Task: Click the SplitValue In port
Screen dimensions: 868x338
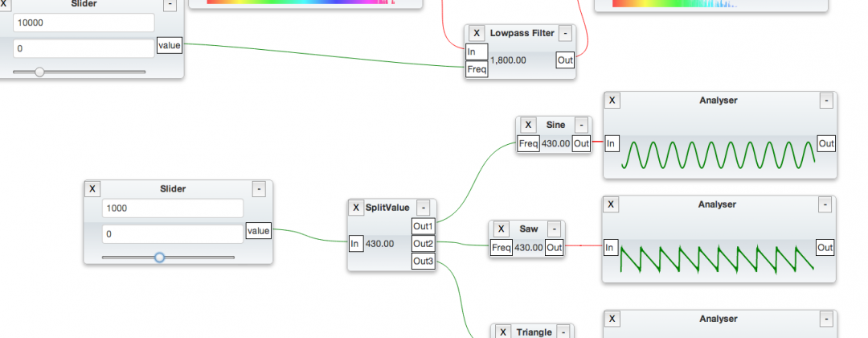Action: (x=355, y=243)
